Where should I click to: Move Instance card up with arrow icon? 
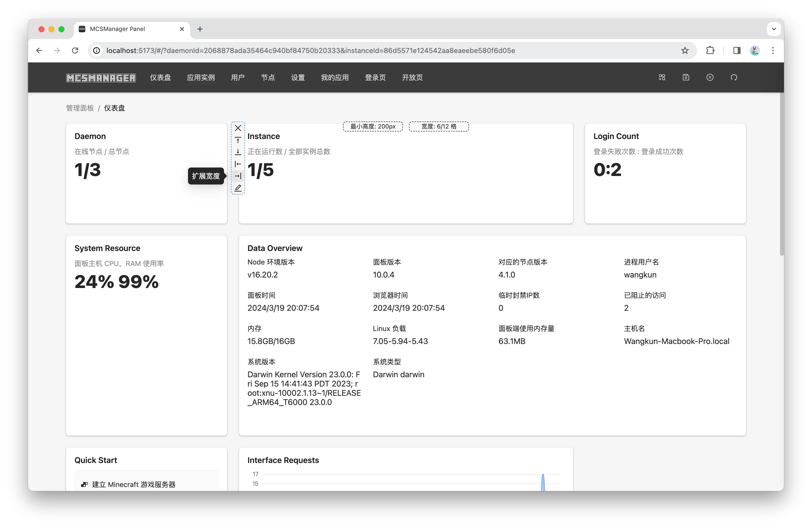(238, 140)
